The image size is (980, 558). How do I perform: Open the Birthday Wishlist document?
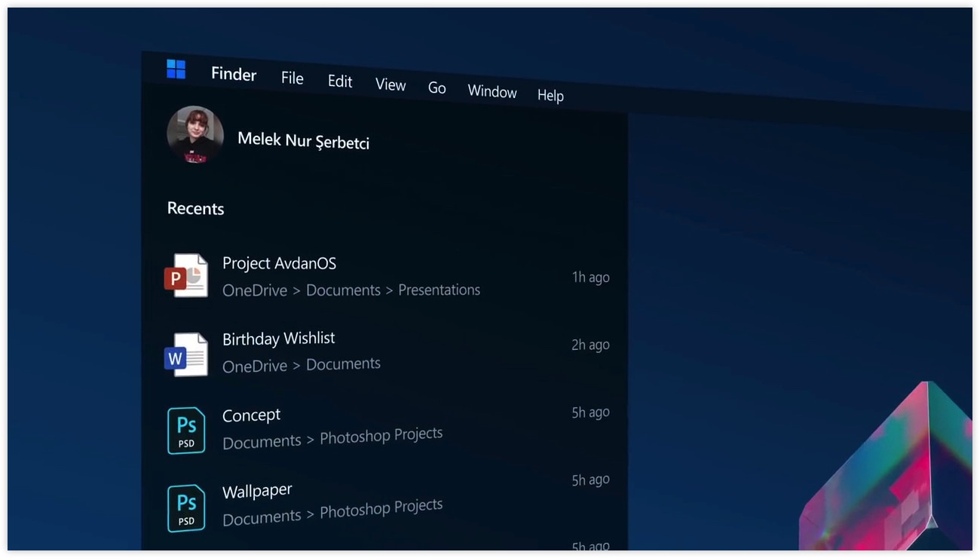coord(278,339)
